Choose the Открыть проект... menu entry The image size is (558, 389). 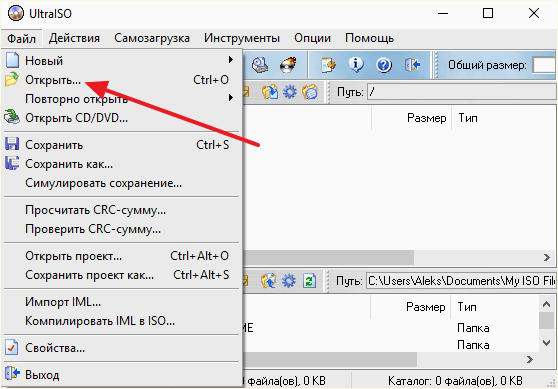click(121, 256)
